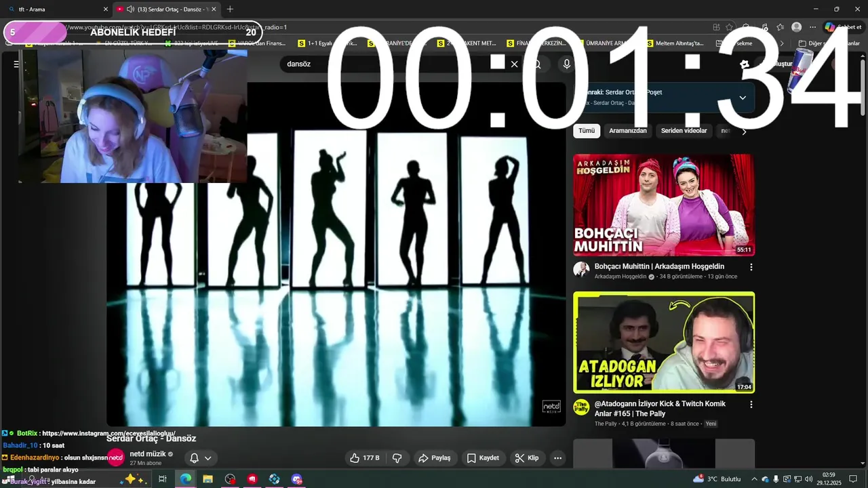Create a clip with Klip button

526,458
